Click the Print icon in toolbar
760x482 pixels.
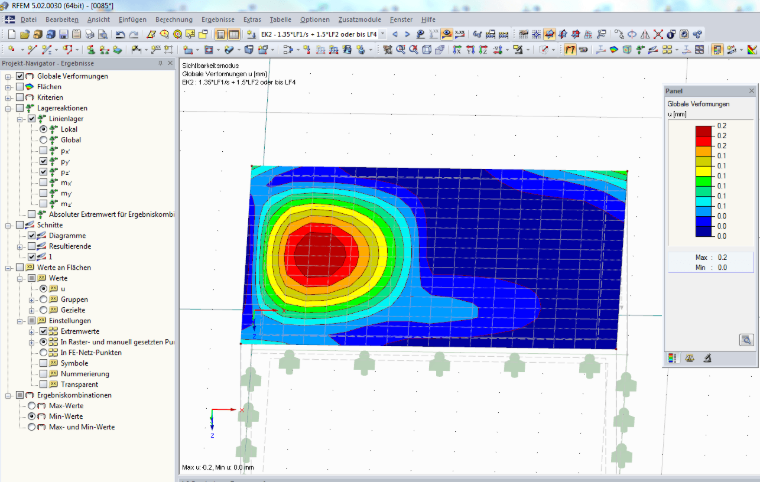click(90, 34)
